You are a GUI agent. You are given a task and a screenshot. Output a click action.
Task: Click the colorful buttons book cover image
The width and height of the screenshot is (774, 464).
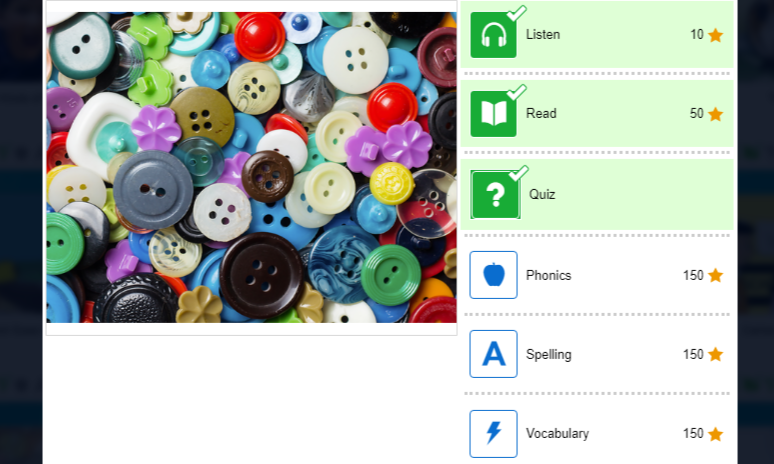[251, 167]
